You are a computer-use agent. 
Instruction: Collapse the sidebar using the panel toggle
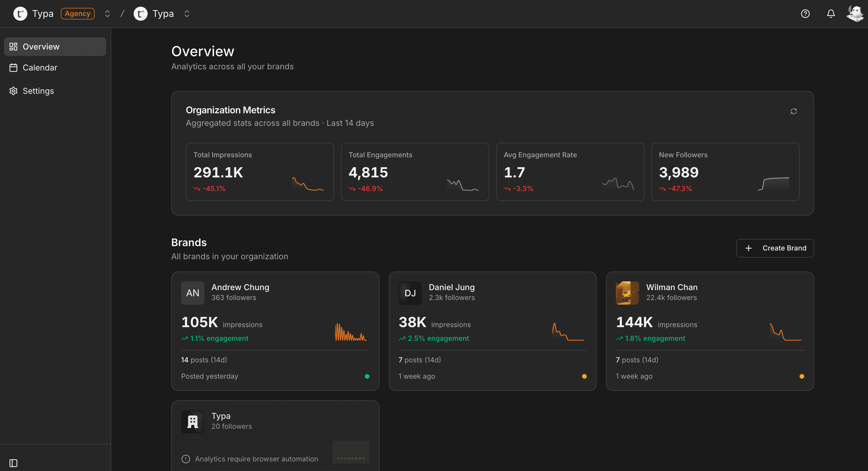14,463
